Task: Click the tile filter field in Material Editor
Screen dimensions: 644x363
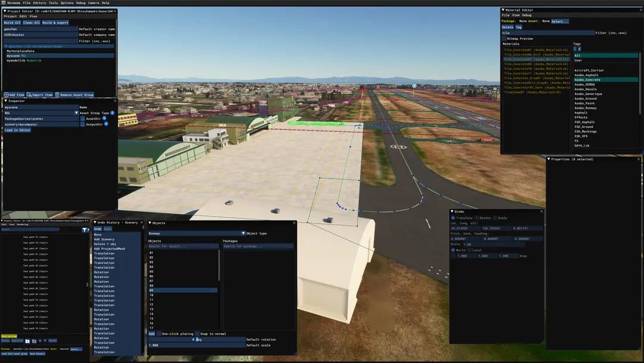Action: (547, 33)
